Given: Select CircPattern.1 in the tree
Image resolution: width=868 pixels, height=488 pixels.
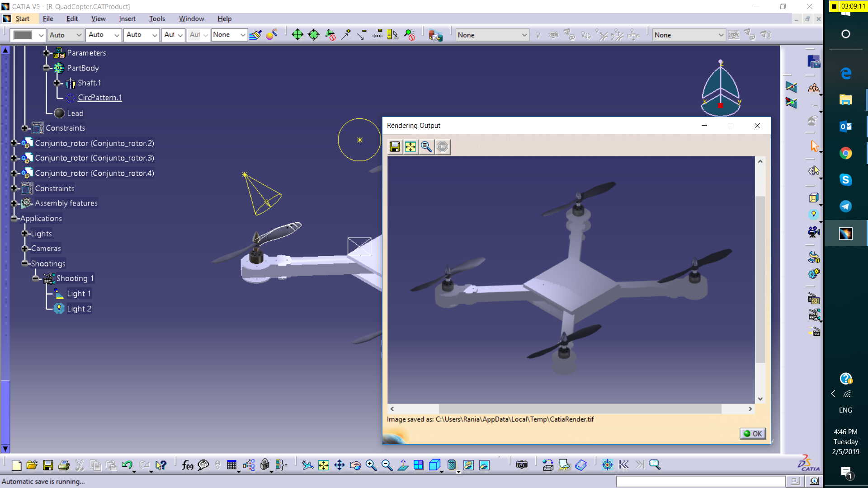Looking at the screenshot, I should click(x=99, y=98).
